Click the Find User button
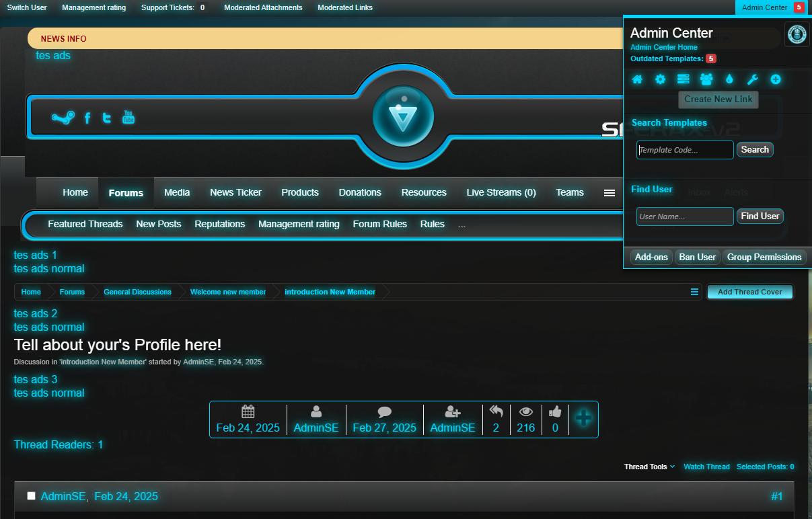 (x=760, y=216)
